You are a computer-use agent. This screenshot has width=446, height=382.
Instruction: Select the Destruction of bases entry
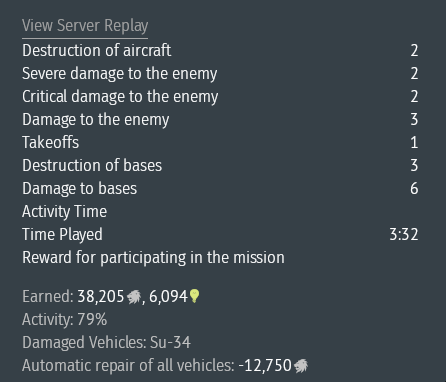click(x=220, y=165)
